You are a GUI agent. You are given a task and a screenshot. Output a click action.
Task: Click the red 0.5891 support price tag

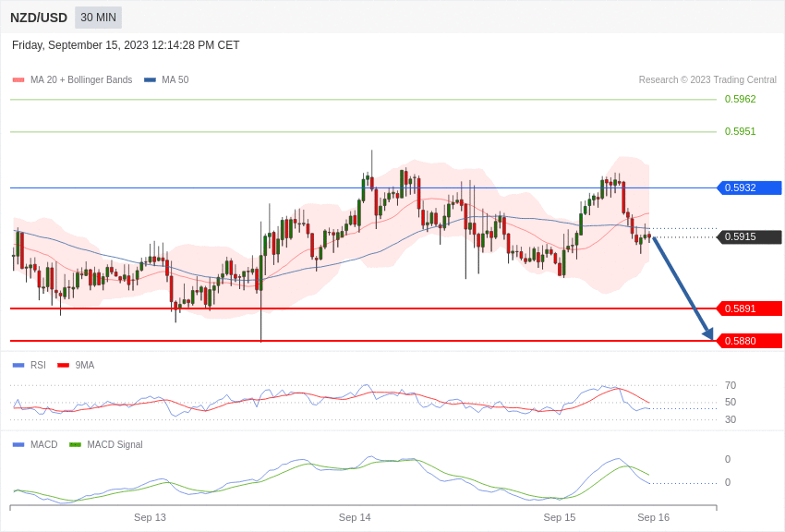[x=750, y=308]
